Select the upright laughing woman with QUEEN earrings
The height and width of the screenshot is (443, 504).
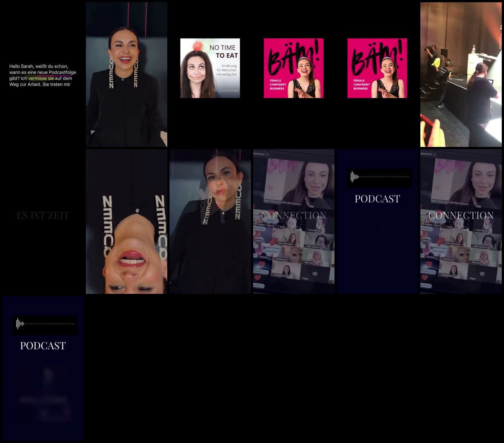(x=127, y=75)
